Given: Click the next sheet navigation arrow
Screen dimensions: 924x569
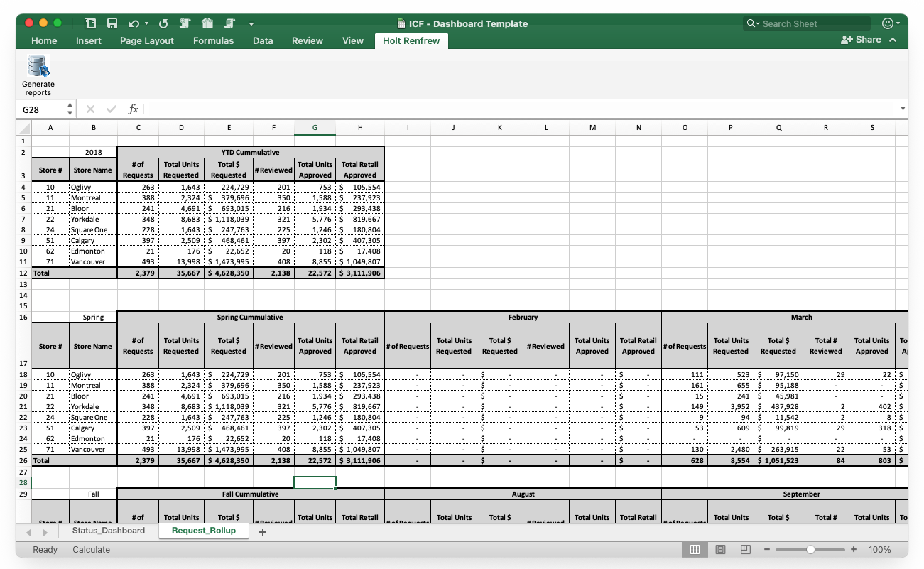Looking at the screenshot, I should [x=44, y=532].
